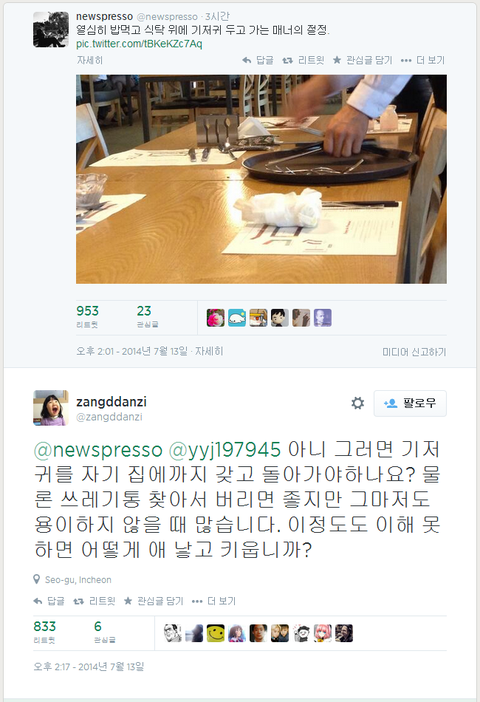Open the @newspresso mention link
The height and width of the screenshot is (702, 480).
98,449
